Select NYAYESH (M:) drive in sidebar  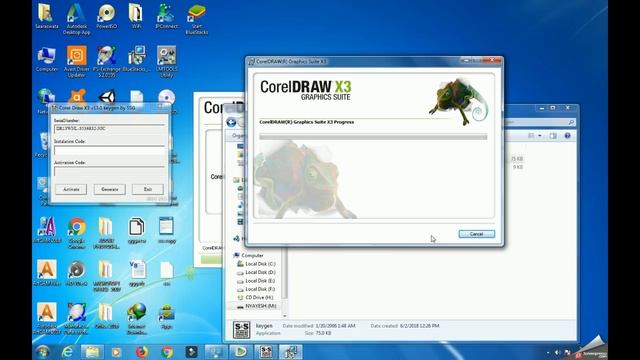click(x=256, y=306)
